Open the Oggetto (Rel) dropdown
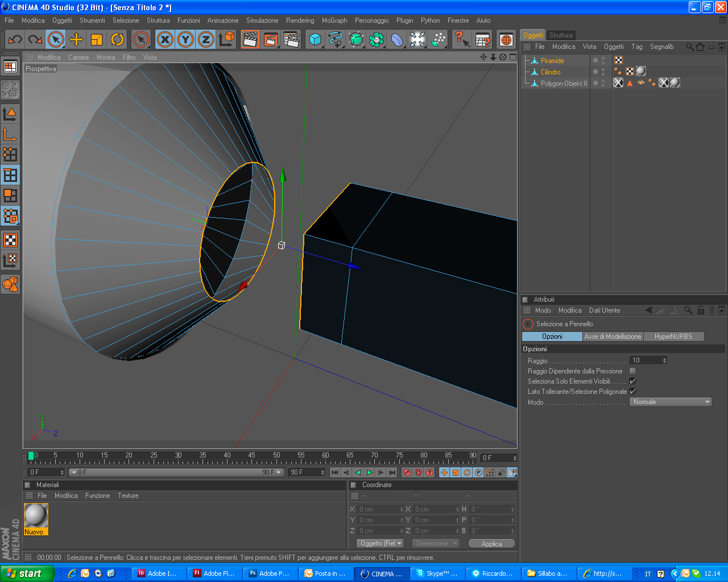 (x=380, y=543)
